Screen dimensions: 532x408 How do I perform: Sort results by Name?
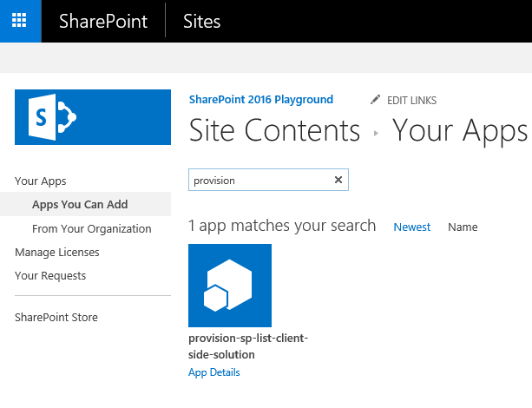463,227
